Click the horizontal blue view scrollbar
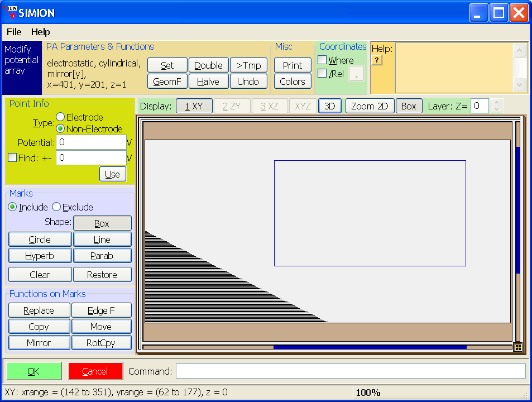 pyautogui.click(x=370, y=347)
